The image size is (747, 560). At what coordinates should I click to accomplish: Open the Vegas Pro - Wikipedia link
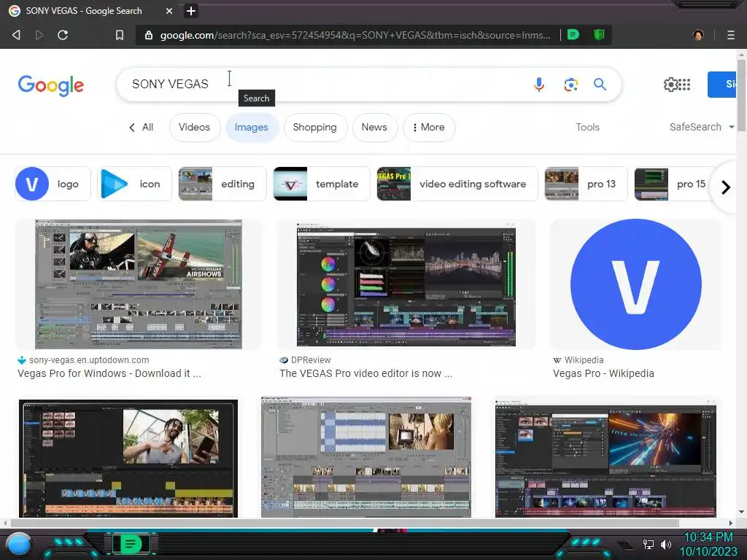pos(603,373)
